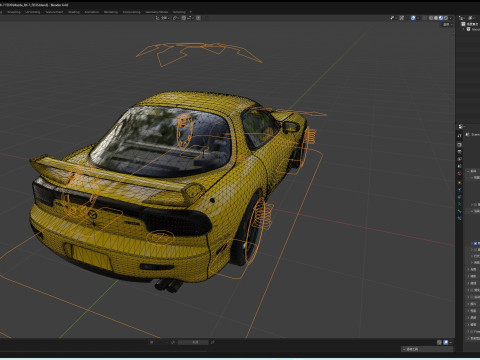Open the viewport object visibility menu
The height and width of the screenshot is (360, 480).
coord(393,18)
